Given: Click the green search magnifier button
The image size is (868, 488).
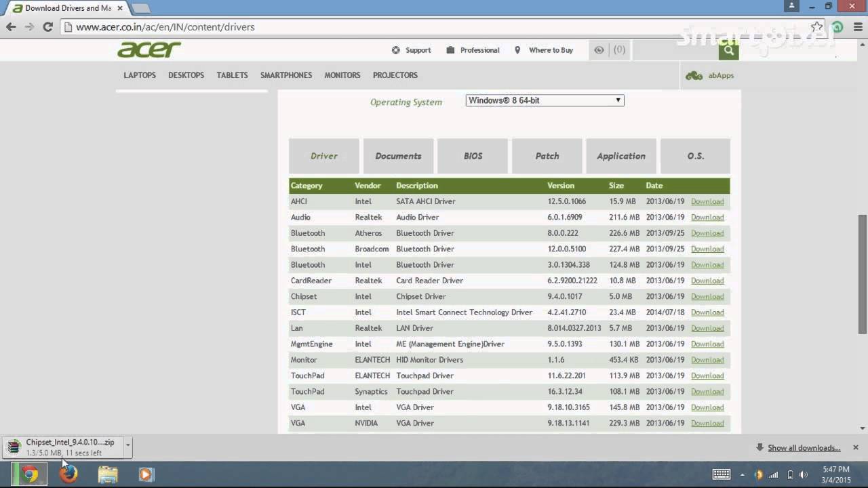Looking at the screenshot, I should [729, 49].
